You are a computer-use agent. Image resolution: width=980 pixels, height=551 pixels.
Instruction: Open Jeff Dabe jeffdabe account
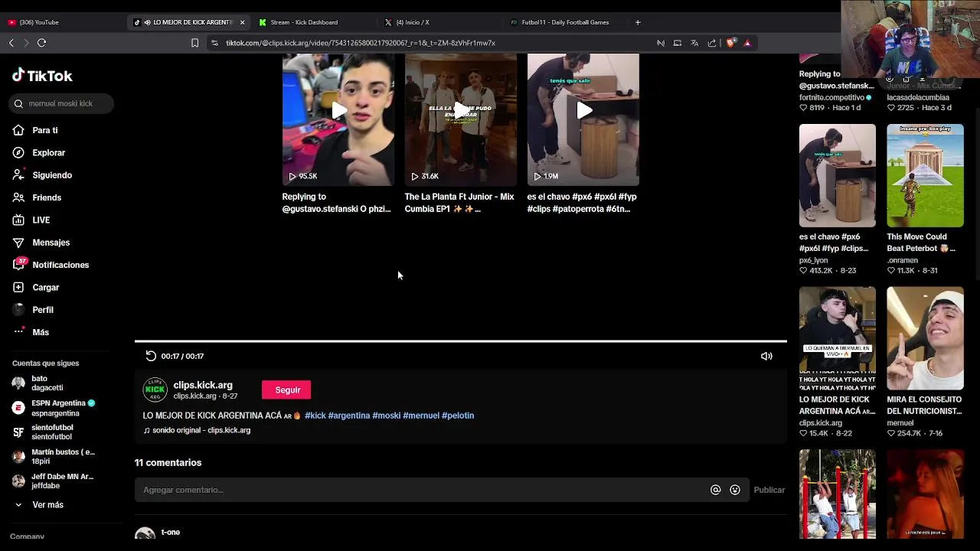[x=53, y=481]
